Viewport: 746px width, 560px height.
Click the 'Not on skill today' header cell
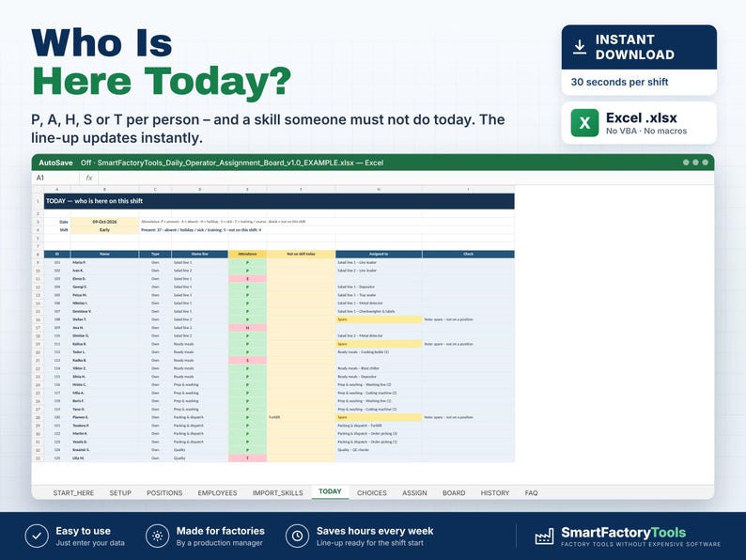[x=302, y=254]
